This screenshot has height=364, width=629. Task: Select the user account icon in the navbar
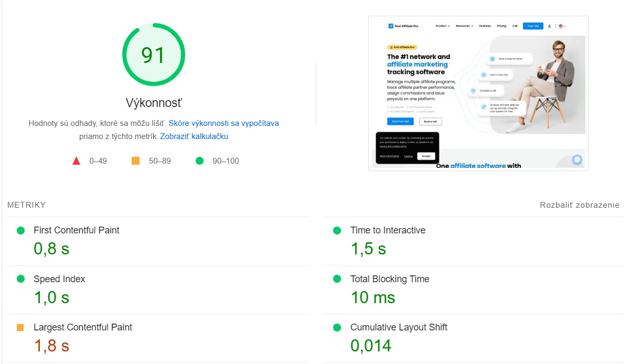pyautogui.click(x=549, y=26)
